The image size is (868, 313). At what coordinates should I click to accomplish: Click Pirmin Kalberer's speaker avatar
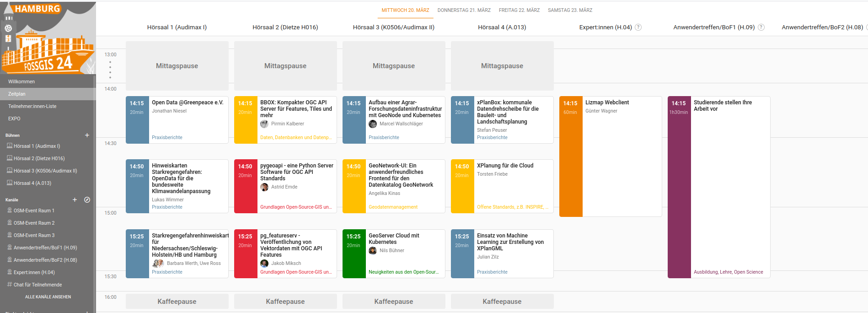(x=264, y=124)
